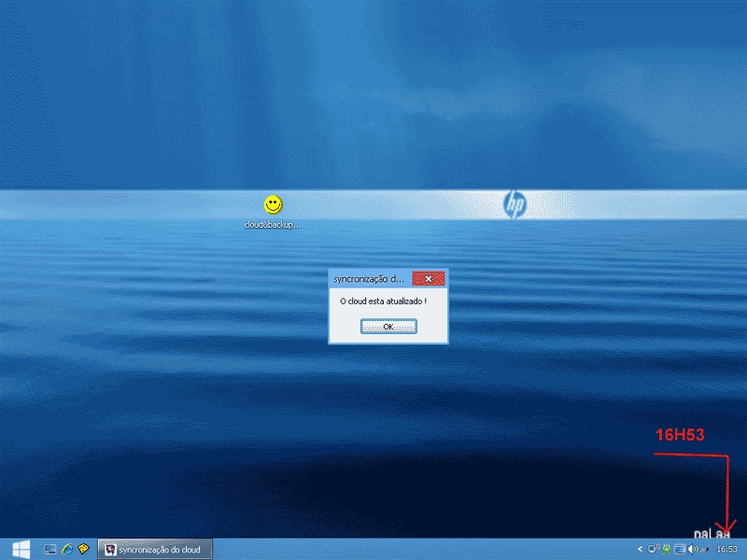Click the Show Desktop quick launch icon
The image size is (747, 560).
pyautogui.click(x=50, y=550)
